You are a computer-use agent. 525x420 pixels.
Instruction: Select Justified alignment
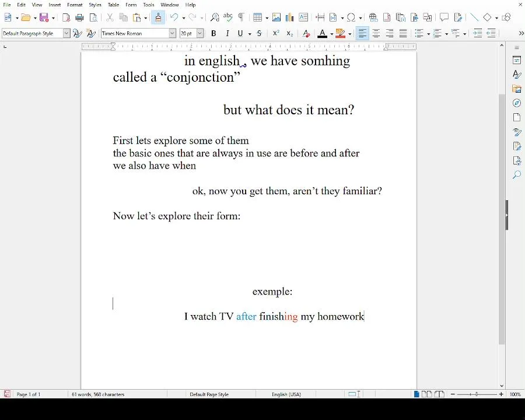[403, 33]
